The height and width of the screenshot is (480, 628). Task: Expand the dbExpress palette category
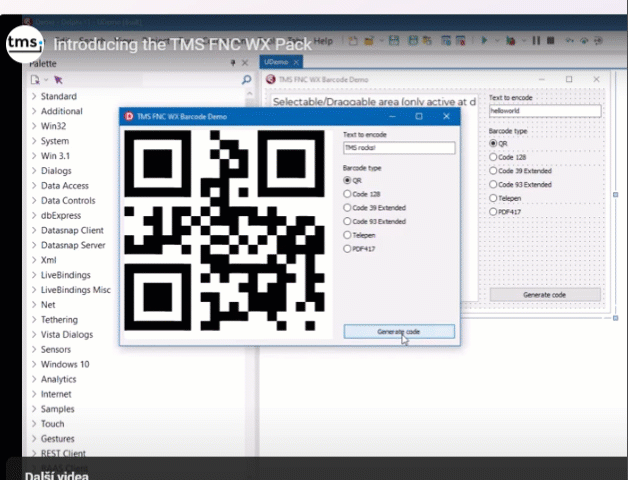point(34,215)
